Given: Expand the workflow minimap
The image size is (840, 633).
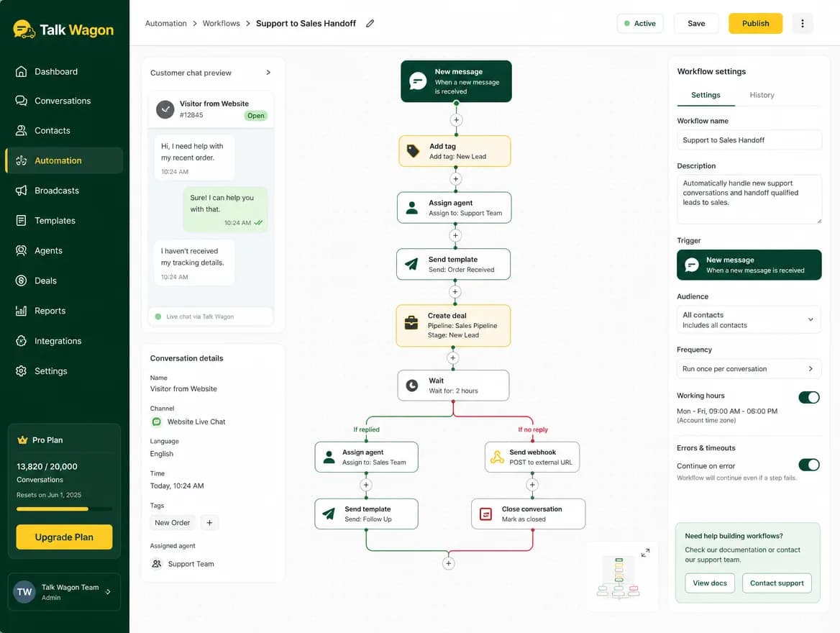Looking at the screenshot, I should (x=646, y=552).
